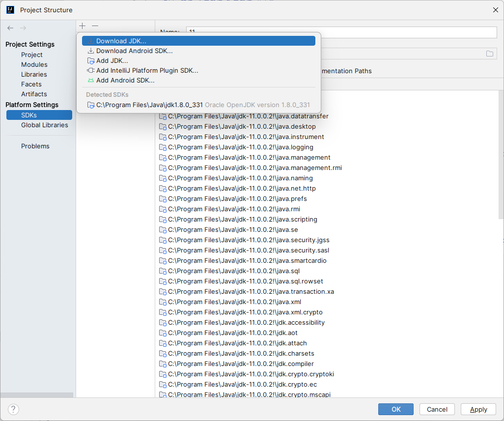Select Add IntelliJ Platform Plugin SDK...

click(198, 70)
